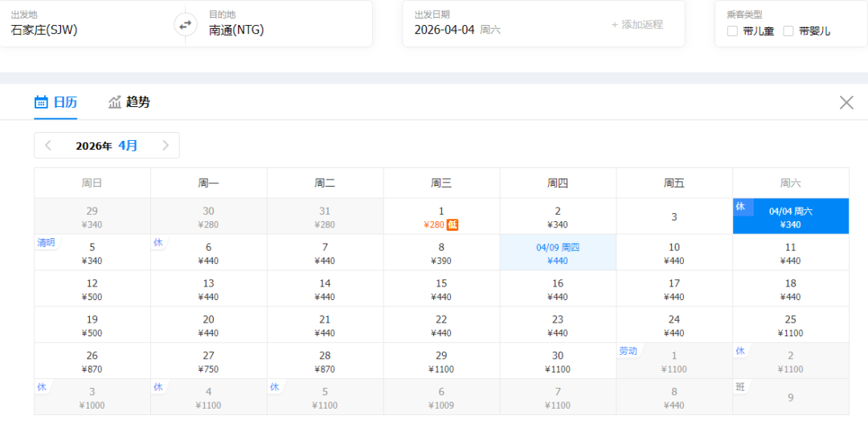Select May 6 priced ¥1009
This screenshot has height=424, width=868.
pos(442,397)
